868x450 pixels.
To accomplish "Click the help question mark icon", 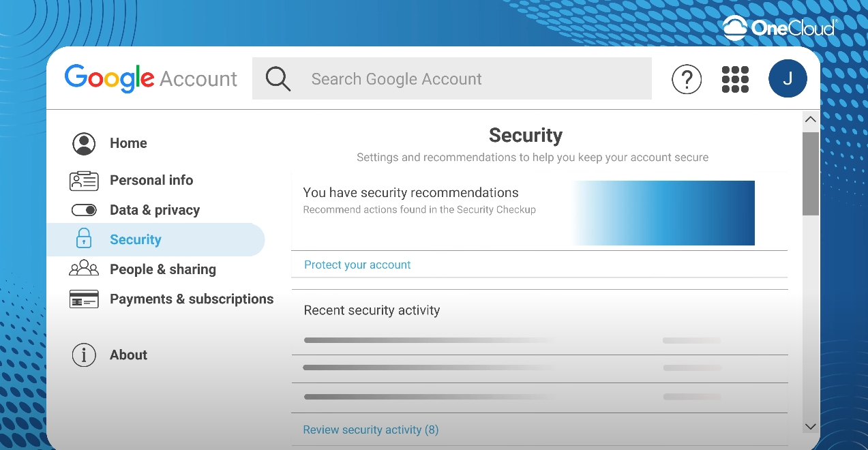I will pos(687,79).
